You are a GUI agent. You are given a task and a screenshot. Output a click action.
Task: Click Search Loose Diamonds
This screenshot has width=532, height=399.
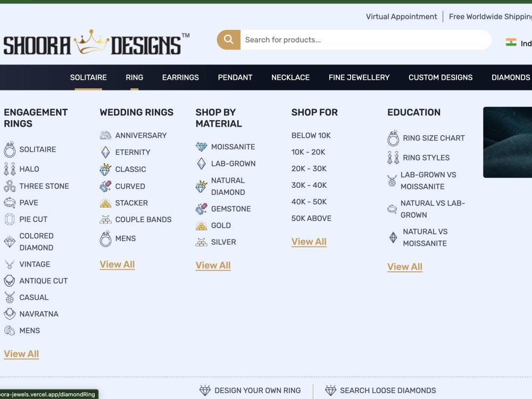pos(380,390)
